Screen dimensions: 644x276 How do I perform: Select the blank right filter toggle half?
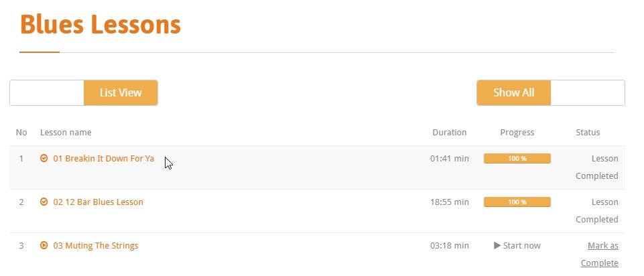tap(587, 93)
